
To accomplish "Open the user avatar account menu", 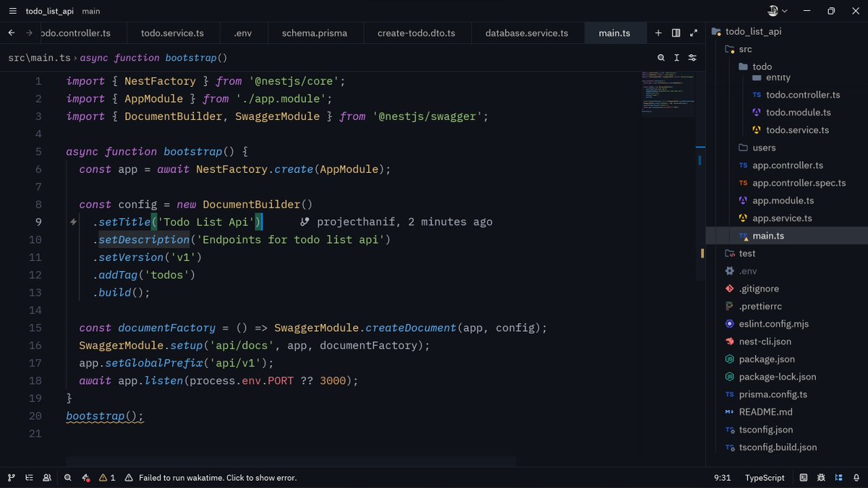I will pyautogui.click(x=778, y=11).
